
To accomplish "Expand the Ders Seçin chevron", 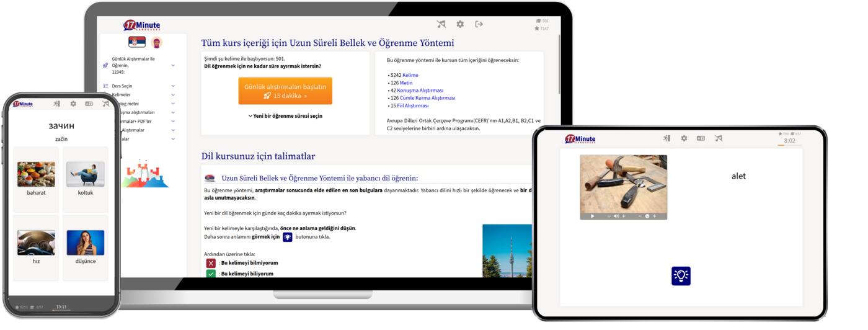I will (x=173, y=86).
